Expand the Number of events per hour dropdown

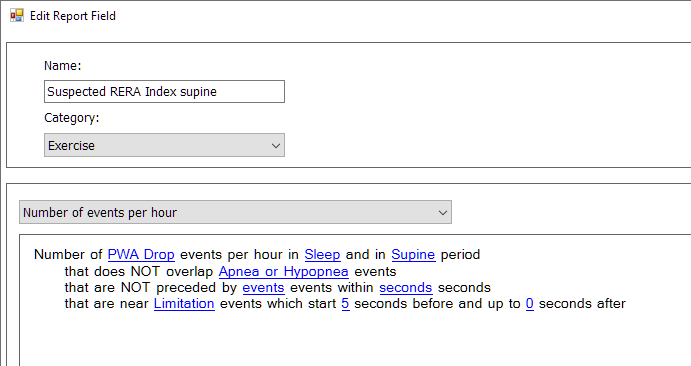tap(235, 212)
